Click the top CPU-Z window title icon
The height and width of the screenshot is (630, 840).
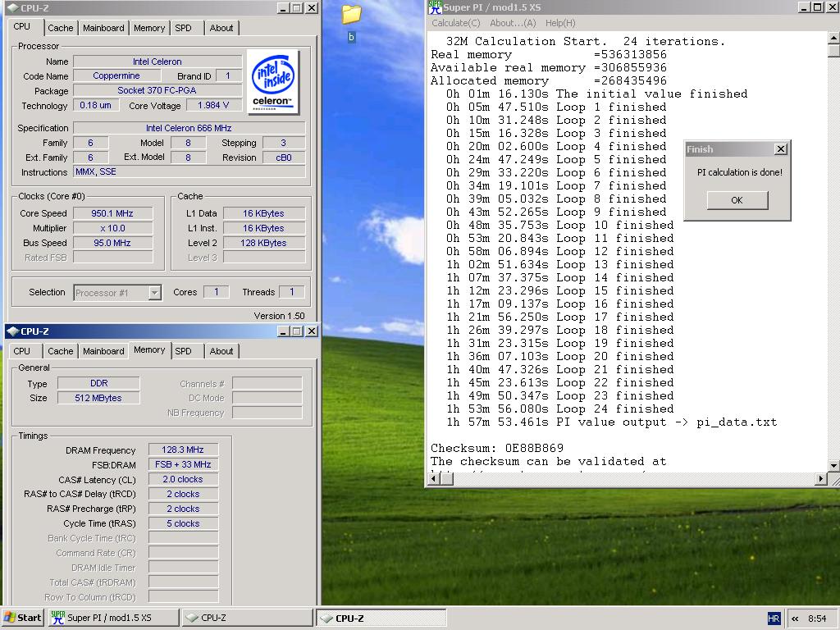12,8
